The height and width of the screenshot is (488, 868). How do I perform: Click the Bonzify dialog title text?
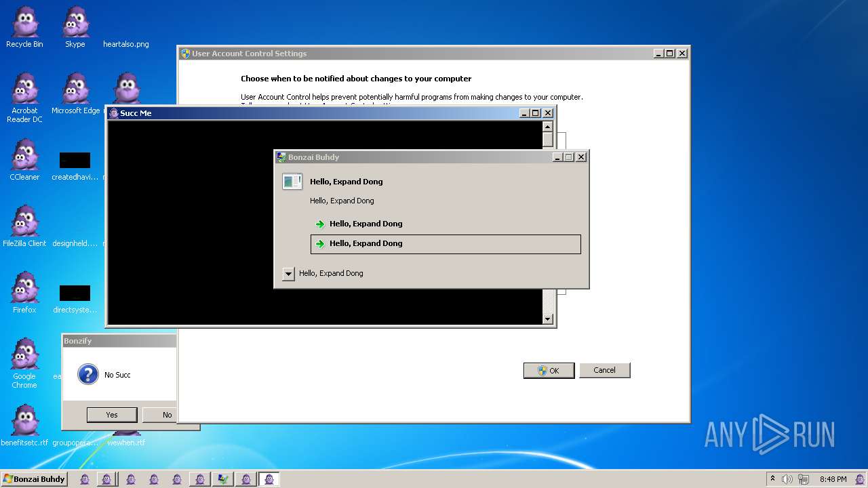click(78, 341)
